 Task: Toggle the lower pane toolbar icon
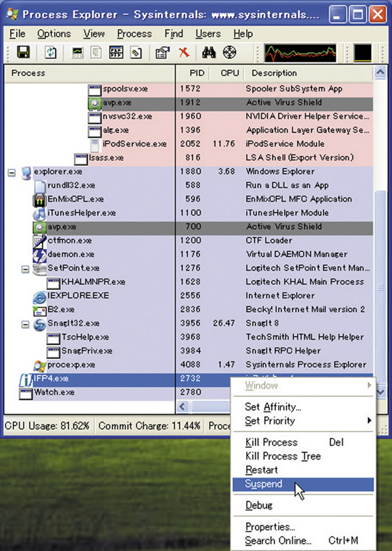[116, 53]
